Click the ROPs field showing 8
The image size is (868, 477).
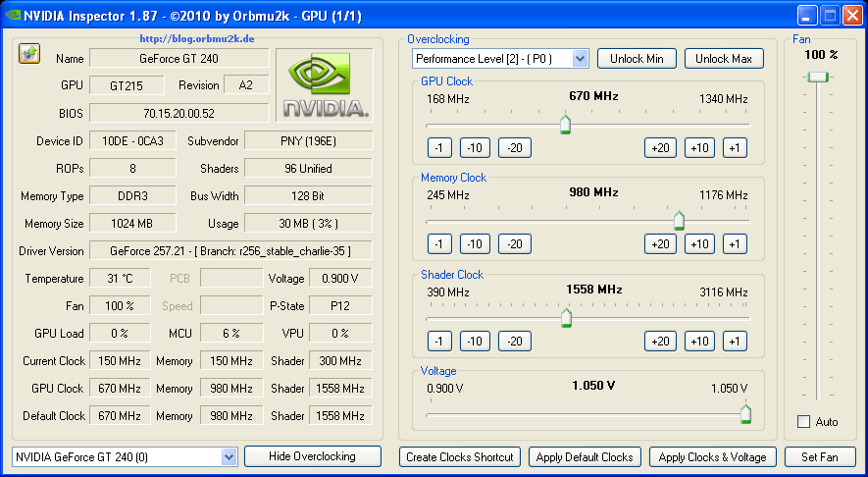pyautogui.click(x=132, y=169)
